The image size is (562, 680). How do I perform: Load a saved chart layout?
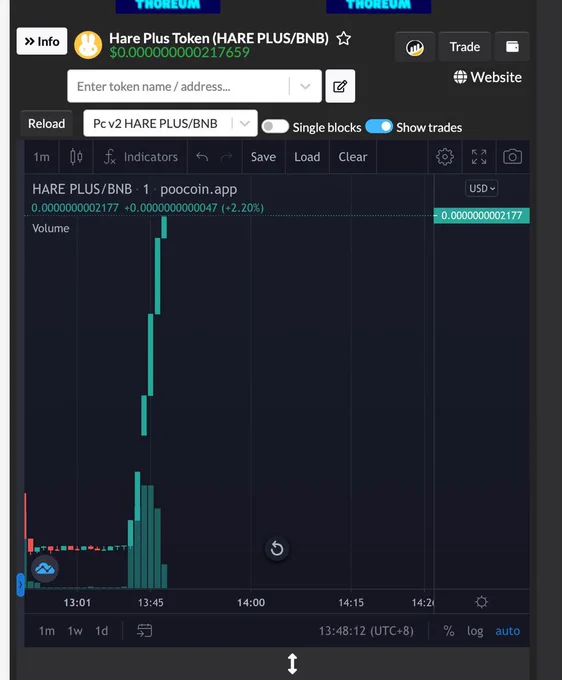(307, 157)
